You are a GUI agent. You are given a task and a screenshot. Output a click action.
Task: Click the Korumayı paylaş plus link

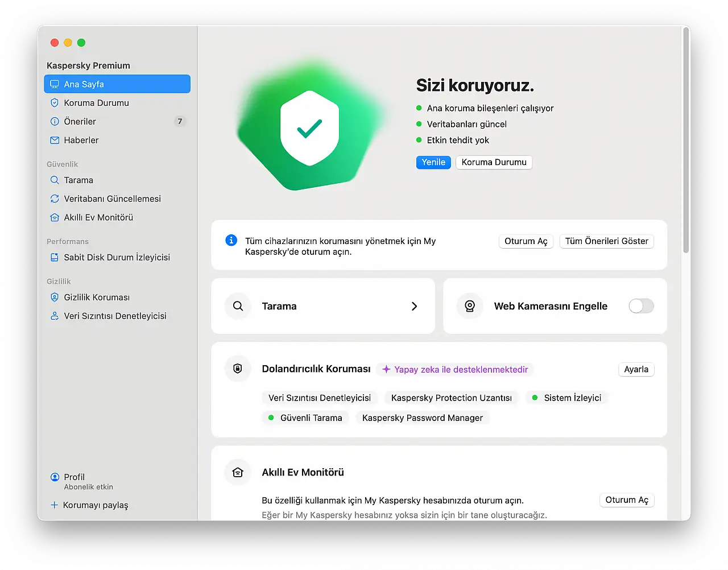pos(89,505)
